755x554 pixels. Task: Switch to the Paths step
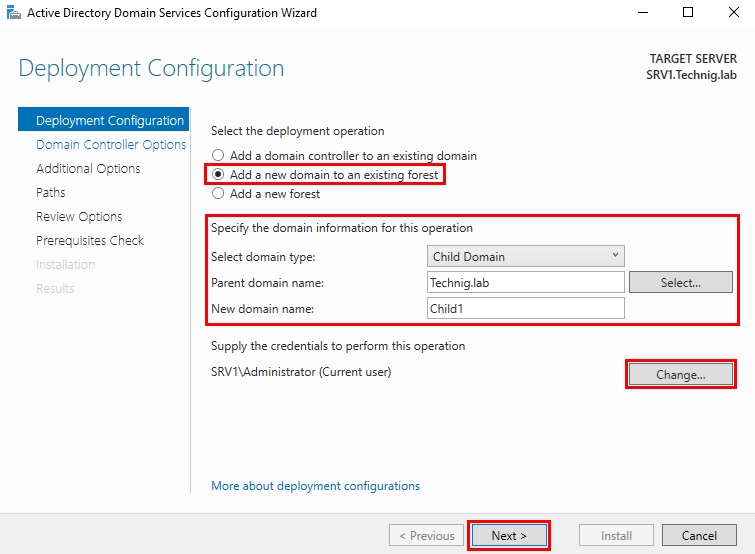(x=51, y=192)
